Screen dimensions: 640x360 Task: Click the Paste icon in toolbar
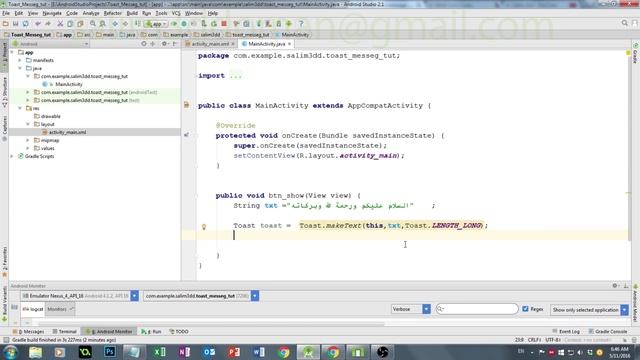pyautogui.click(x=80, y=24)
